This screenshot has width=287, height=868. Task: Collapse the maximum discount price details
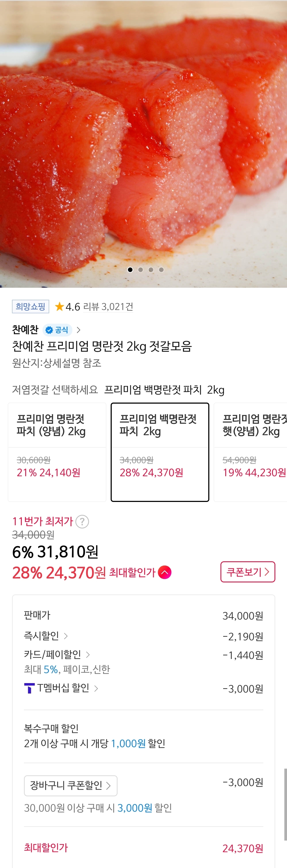(165, 572)
